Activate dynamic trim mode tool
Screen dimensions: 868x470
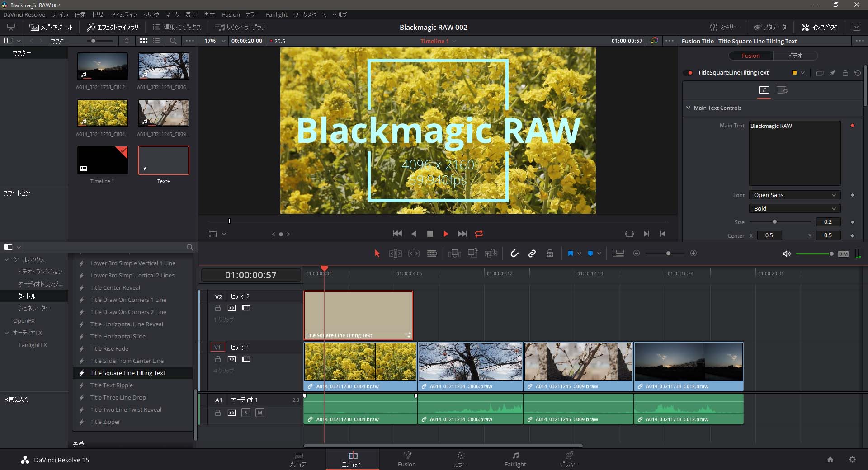point(414,254)
